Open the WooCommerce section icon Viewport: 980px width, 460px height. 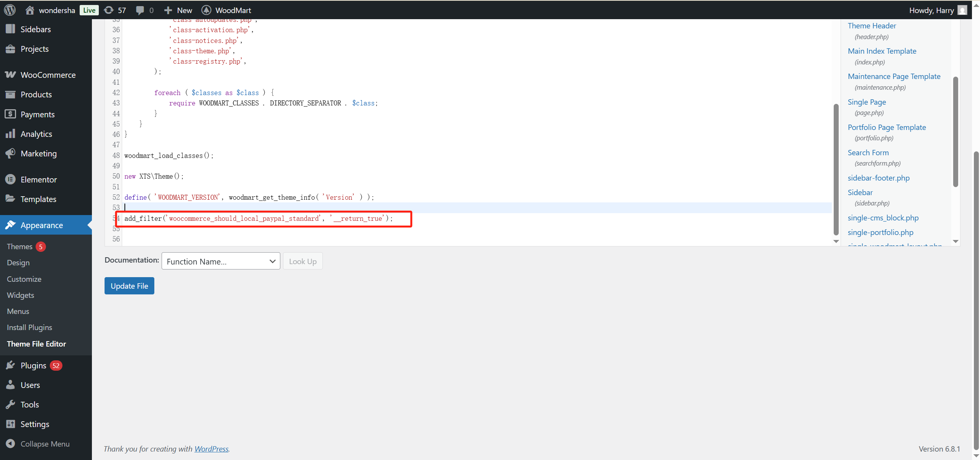tap(11, 74)
